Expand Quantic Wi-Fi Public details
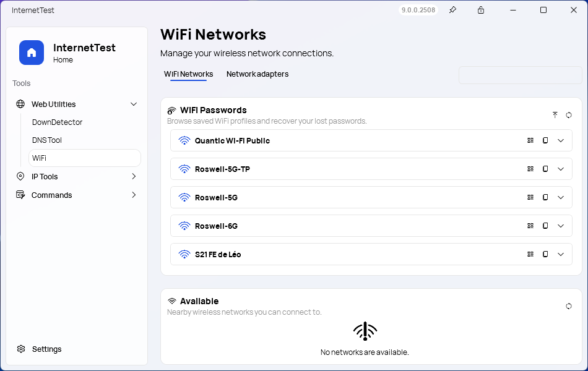Image resolution: width=588 pixels, height=371 pixels. pyautogui.click(x=561, y=140)
